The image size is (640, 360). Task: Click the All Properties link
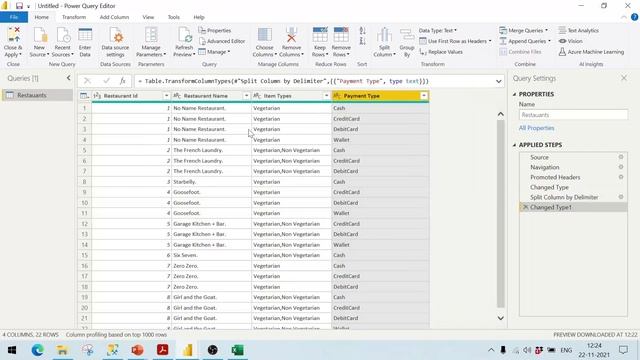pyautogui.click(x=536, y=128)
